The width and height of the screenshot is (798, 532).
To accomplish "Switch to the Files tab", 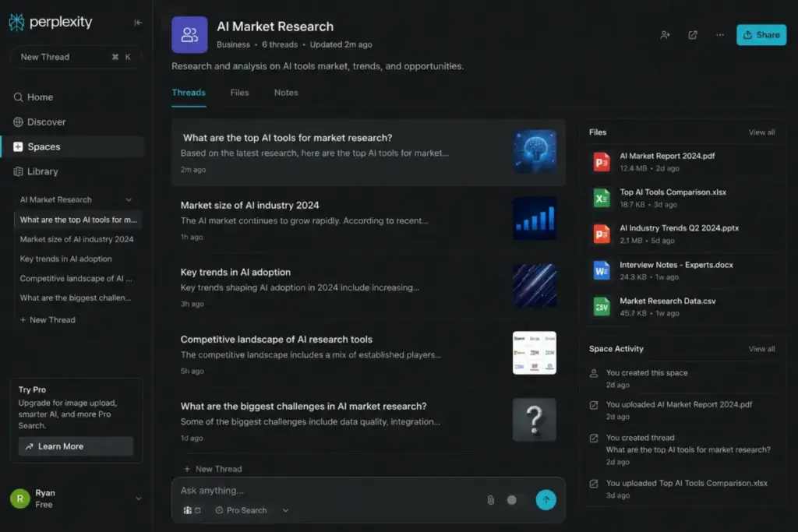I will coord(239,93).
